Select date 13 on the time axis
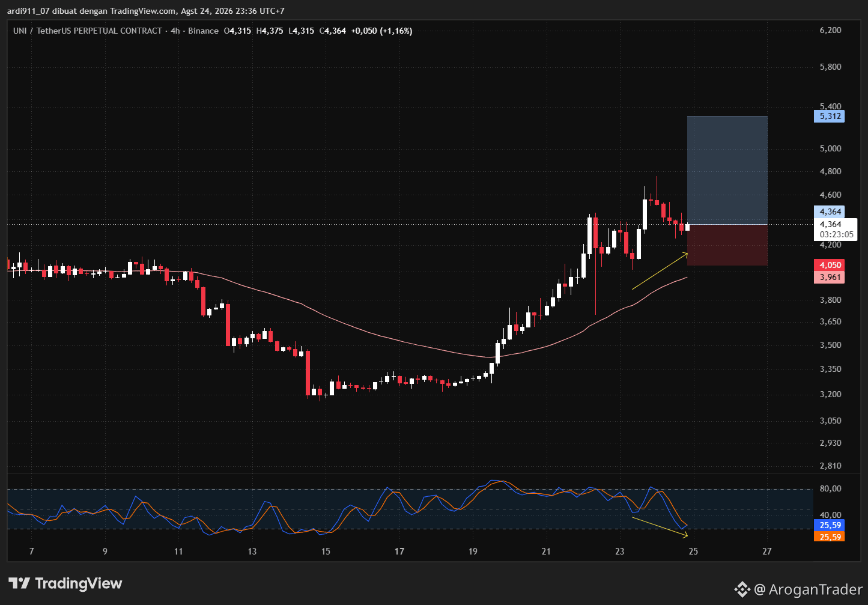 pyautogui.click(x=252, y=552)
